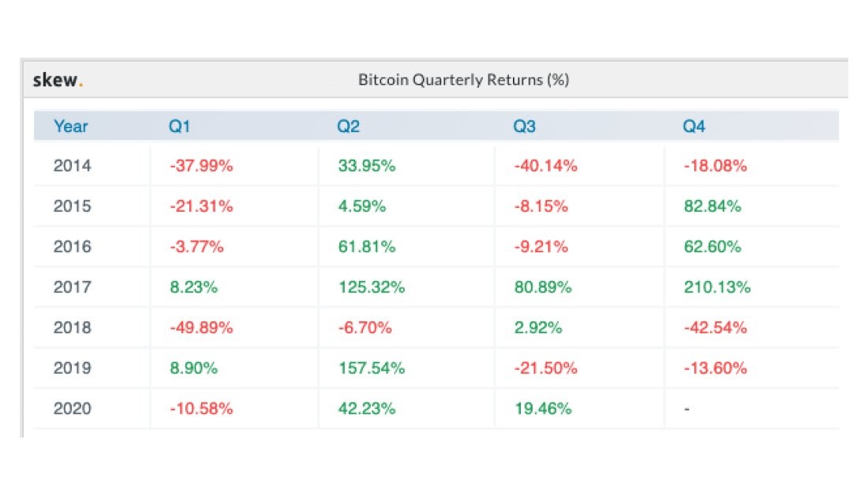Click the -40.14% Q3 2014 cell

tap(546, 166)
